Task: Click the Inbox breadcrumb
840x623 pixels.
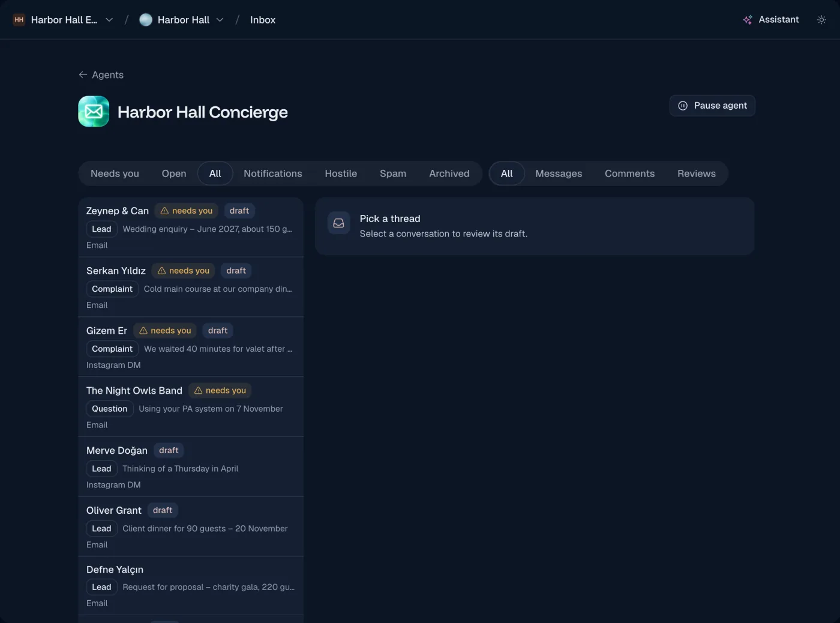Action: pos(263,20)
